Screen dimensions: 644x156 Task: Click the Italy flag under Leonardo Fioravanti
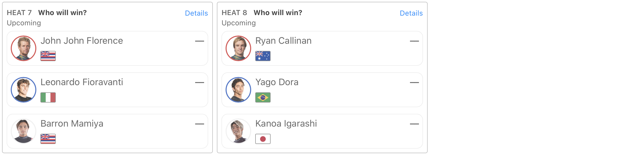48,97
